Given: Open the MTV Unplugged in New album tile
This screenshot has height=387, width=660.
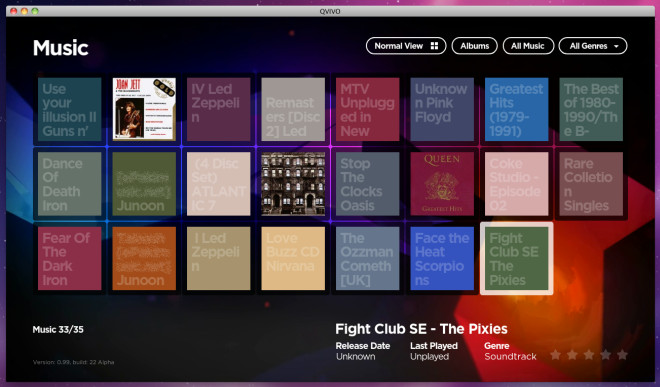Looking at the screenshot, I should (x=367, y=109).
